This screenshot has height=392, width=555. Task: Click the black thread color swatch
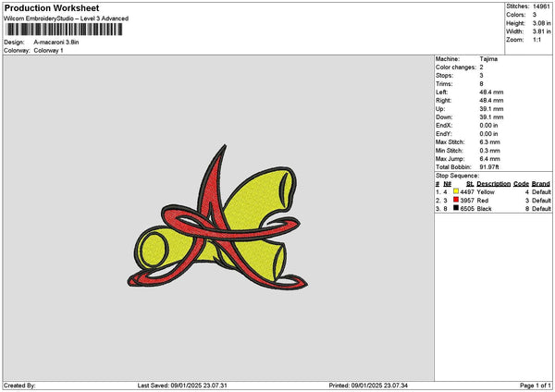[456, 208]
